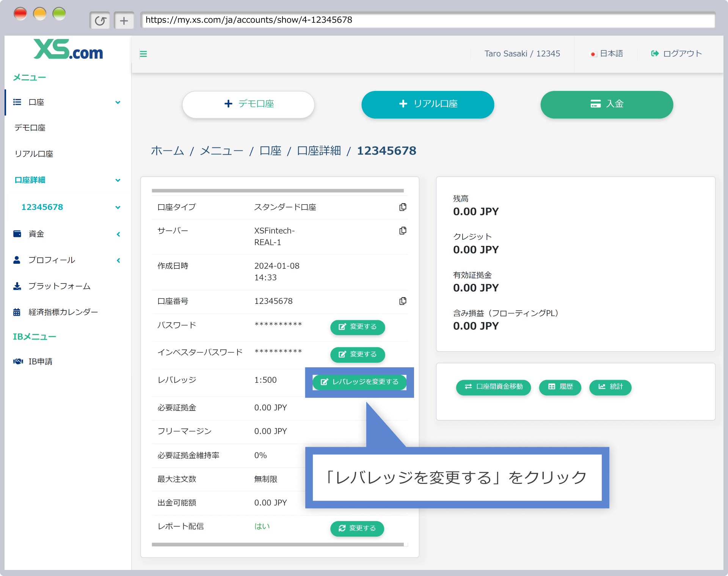Click the calendar icon for 経済指標カレンダー
Image resolution: width=728 pixels, height=576 pixels.
coord(17,312)
